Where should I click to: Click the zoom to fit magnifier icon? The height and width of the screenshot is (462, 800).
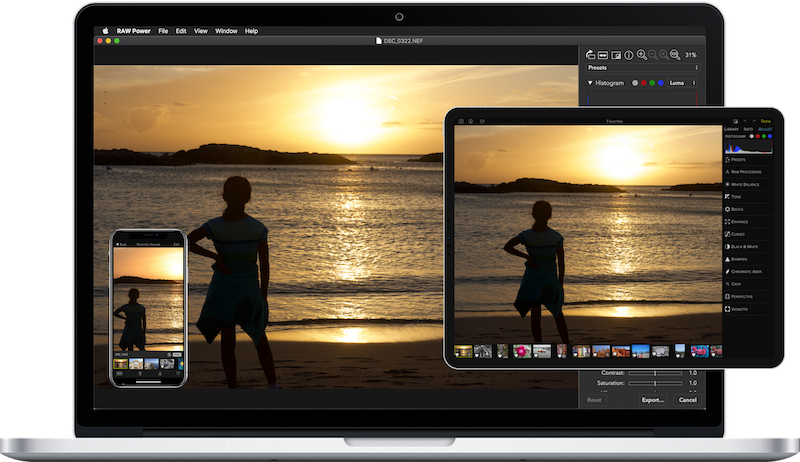[675, 54]
